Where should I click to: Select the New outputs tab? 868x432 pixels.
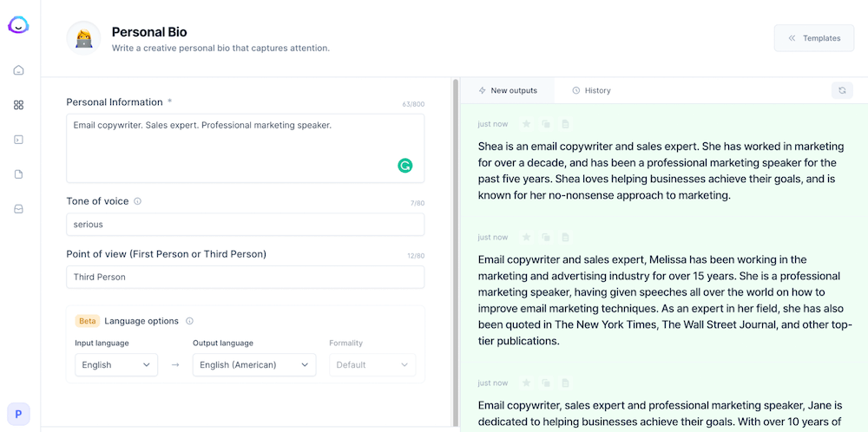[x=508, y=90]
